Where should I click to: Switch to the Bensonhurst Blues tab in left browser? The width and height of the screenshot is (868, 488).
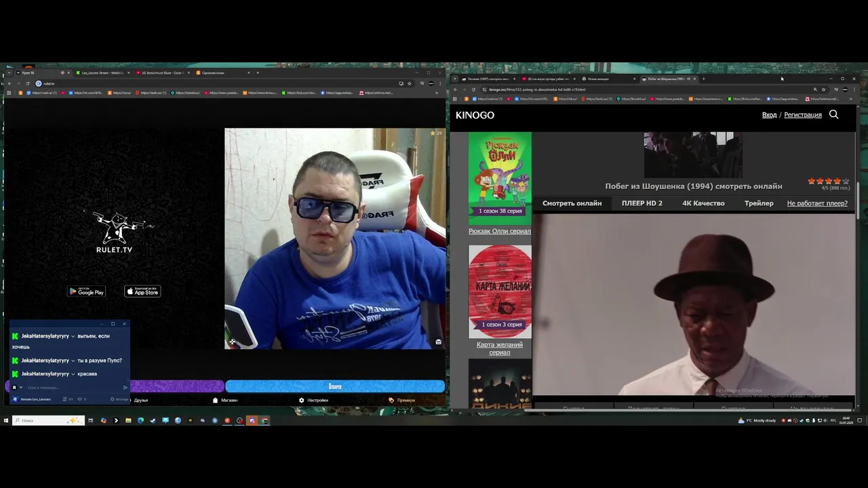point(161,73)
